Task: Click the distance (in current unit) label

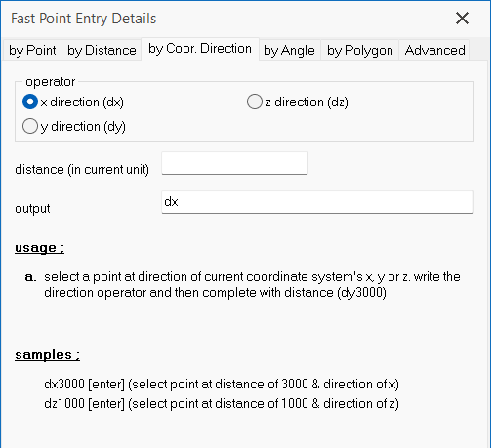Action: [x=82, y=170]
